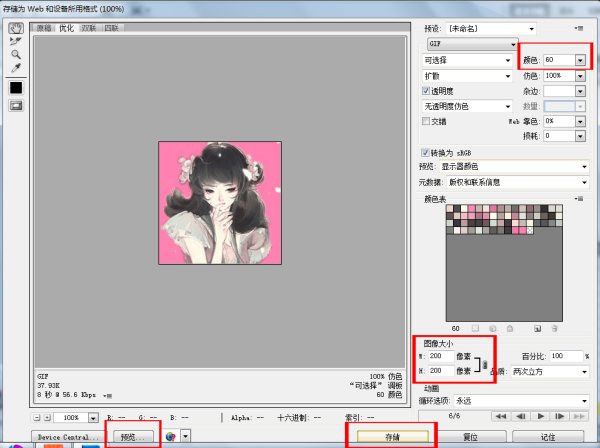The image size is (600, 448).
Task: Open the 预设 preset dropdown
Action: coord(491,29)
